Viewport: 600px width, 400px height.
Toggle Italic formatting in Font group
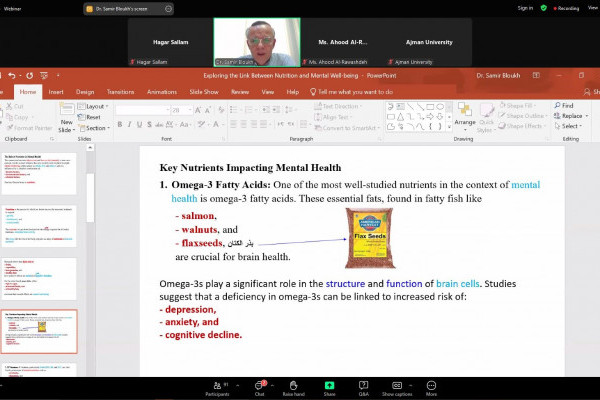coord(130,125)
